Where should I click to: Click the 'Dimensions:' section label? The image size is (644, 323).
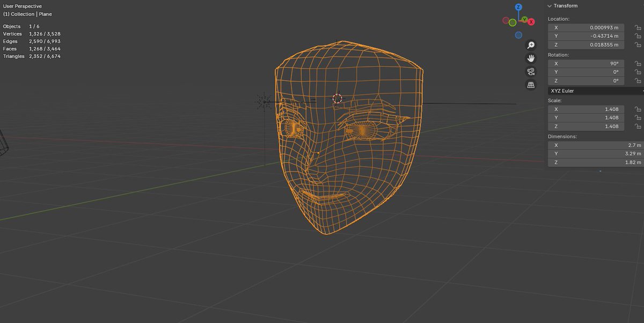coord(562,137)
